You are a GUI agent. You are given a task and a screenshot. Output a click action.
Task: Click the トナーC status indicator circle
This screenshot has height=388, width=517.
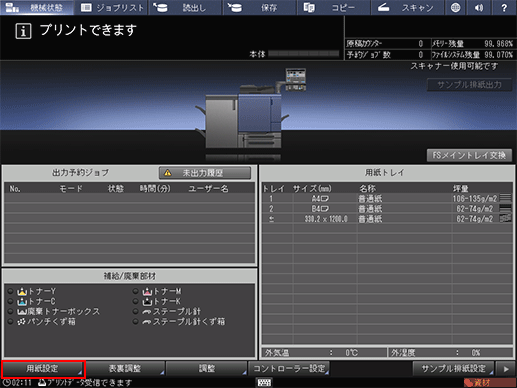[x=10, y=301]
